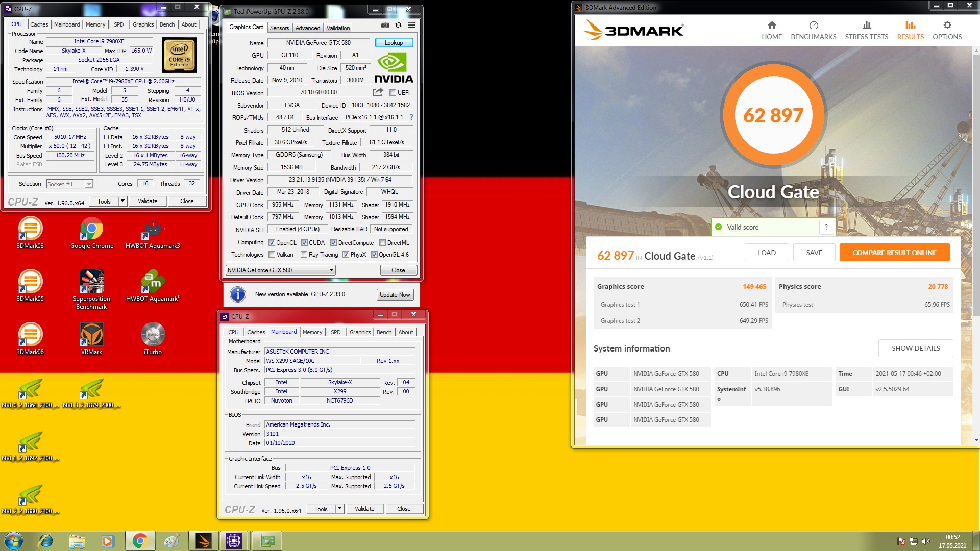Toggle the Vulkan checkbox
This screenshot has width=980, height=551.
click(272, 255)
